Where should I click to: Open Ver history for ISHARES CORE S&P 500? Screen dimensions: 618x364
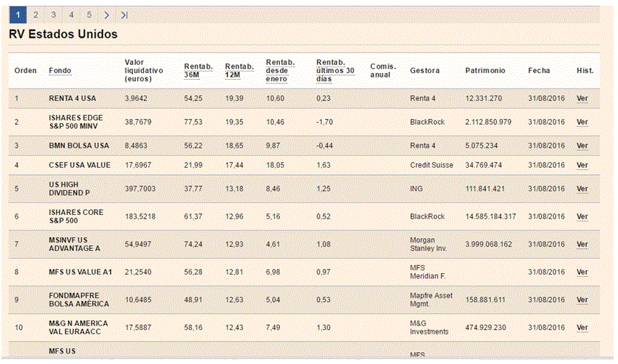pyautogui.click(x=582, y=216)
